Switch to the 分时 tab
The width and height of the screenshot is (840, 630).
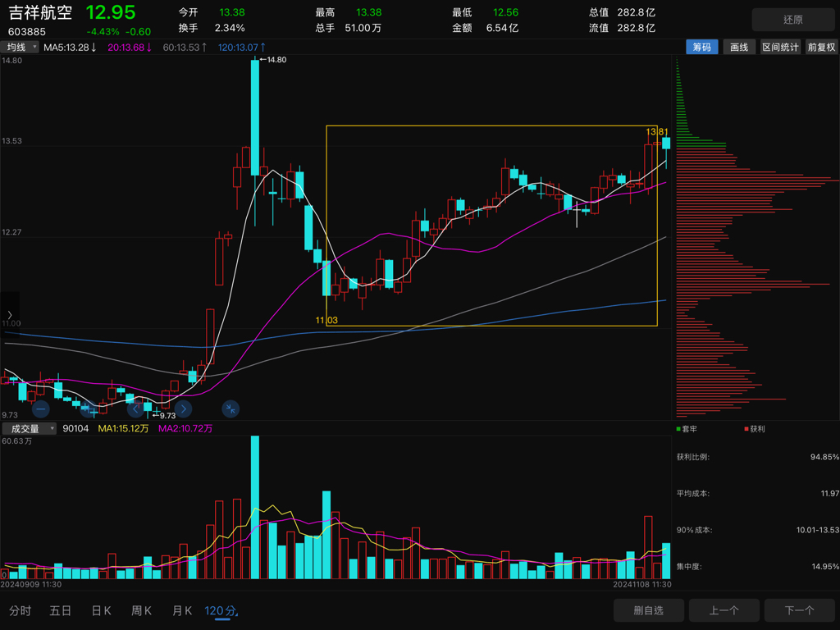tap(21, 610)
